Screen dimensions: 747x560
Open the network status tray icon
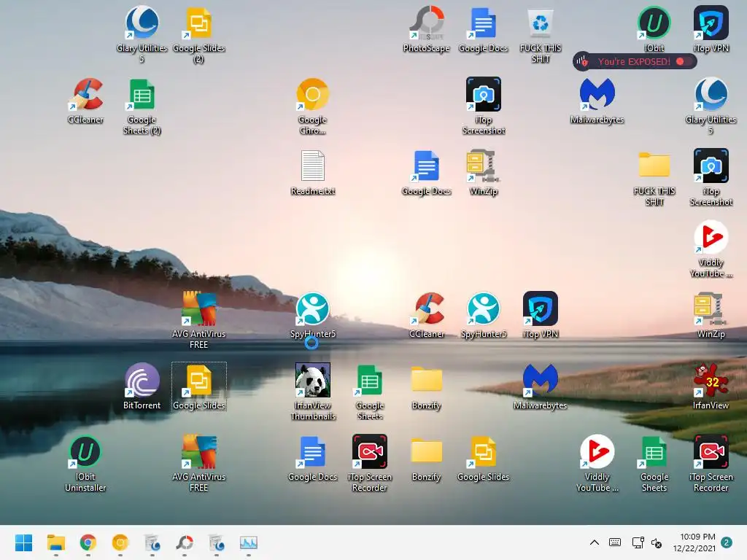(638, 542)
